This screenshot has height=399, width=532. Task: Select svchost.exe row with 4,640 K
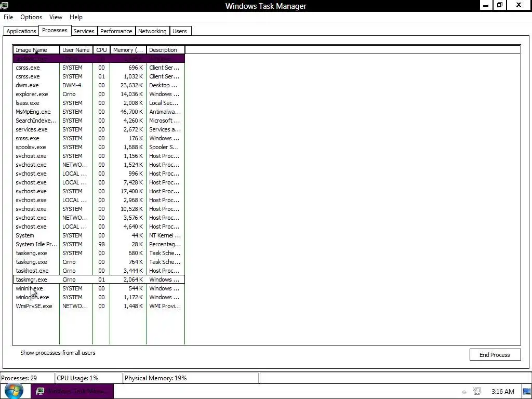coord(99,227)
